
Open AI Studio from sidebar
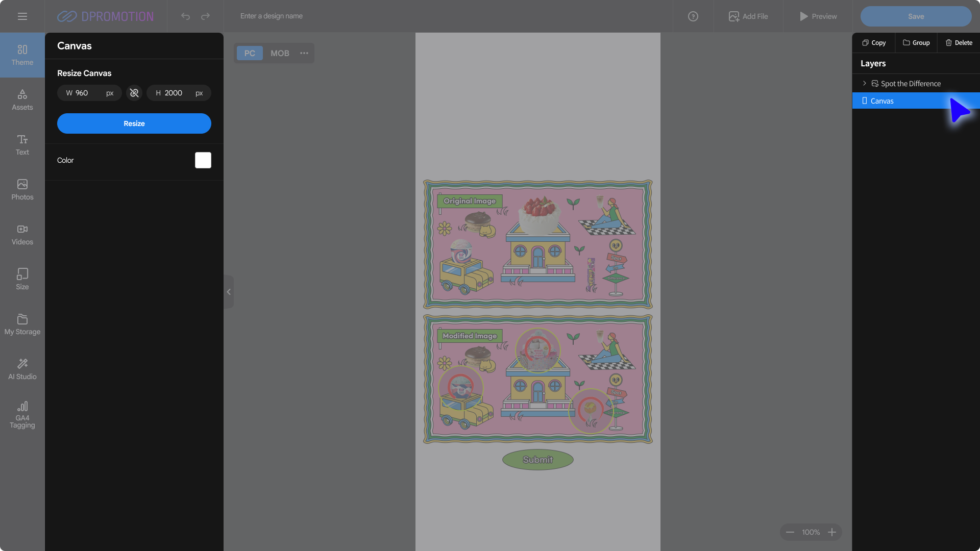[22, 369]
